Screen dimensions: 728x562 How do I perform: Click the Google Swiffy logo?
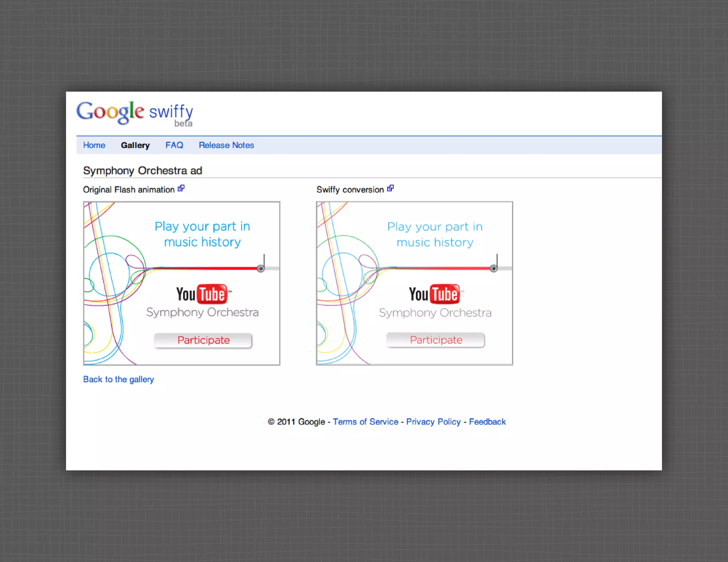click(134, 113)
